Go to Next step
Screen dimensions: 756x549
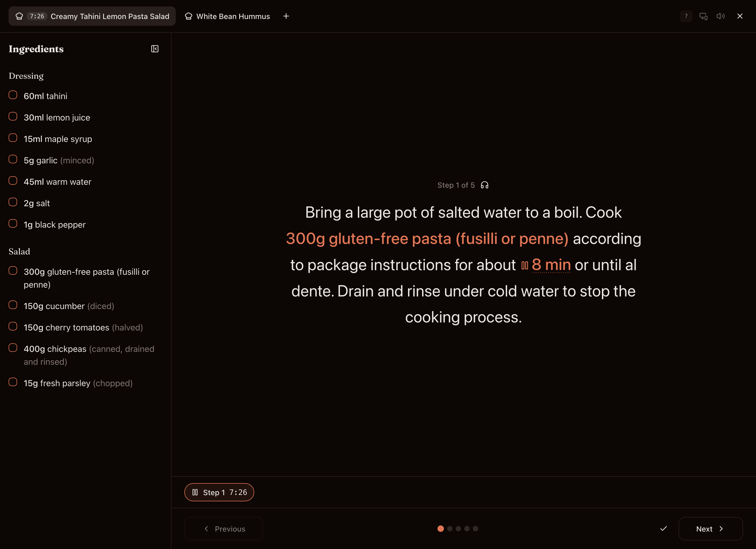coord(710,529)
